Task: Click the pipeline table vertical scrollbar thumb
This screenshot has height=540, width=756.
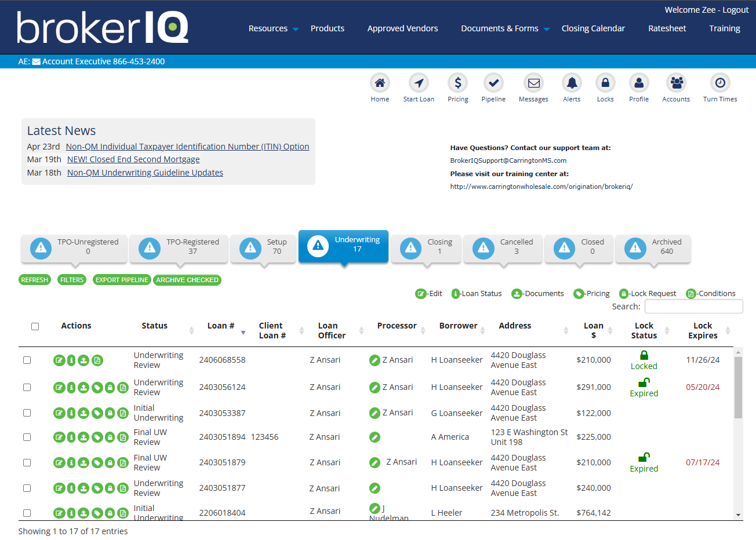Action: [x=738, y=387]
